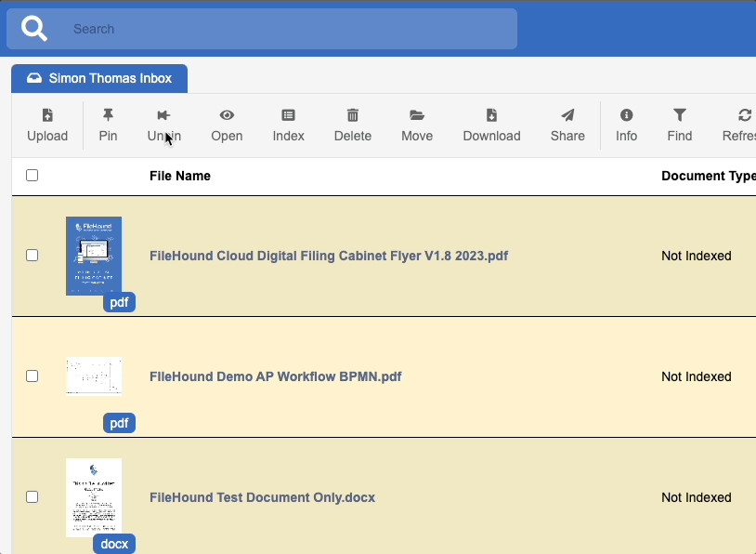
Task: Open FileHound Test Document Only.docx link
Action: [262, 497]
